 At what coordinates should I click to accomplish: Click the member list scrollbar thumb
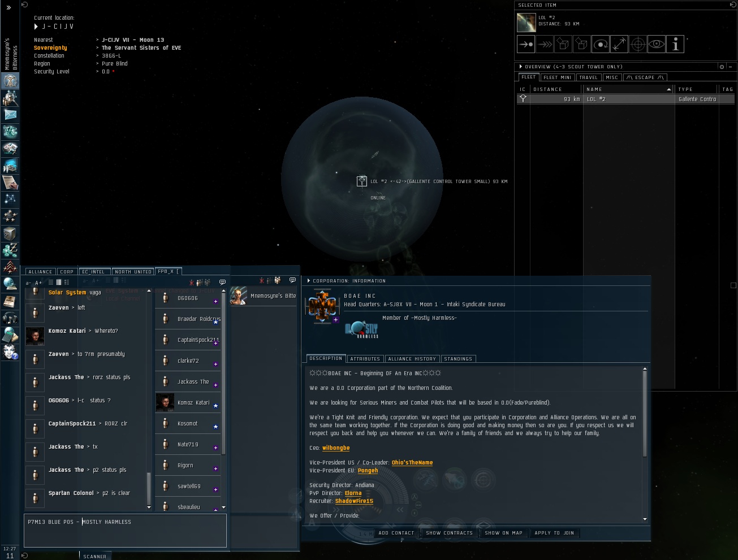click(223, 373)
